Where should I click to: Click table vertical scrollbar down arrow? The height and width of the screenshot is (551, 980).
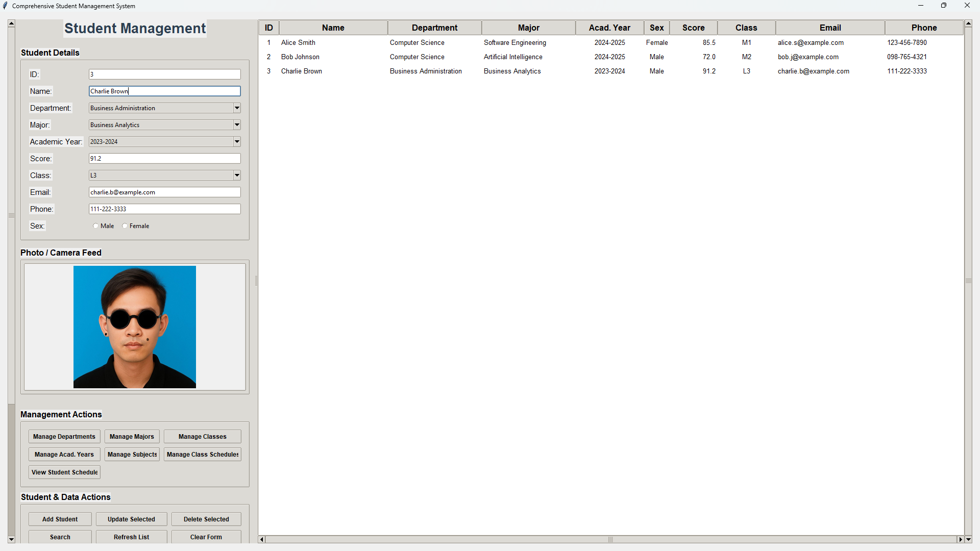point(968,539)
